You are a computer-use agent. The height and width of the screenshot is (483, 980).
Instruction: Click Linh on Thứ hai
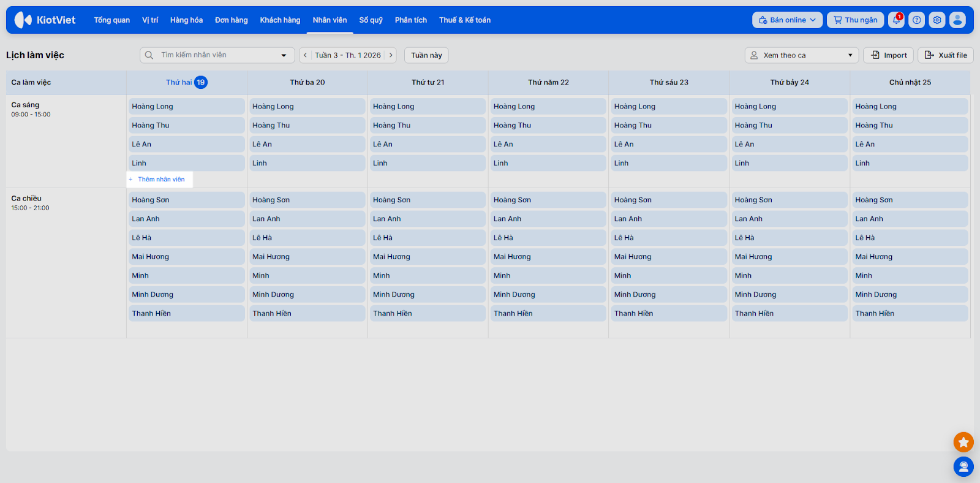(187, 164)
